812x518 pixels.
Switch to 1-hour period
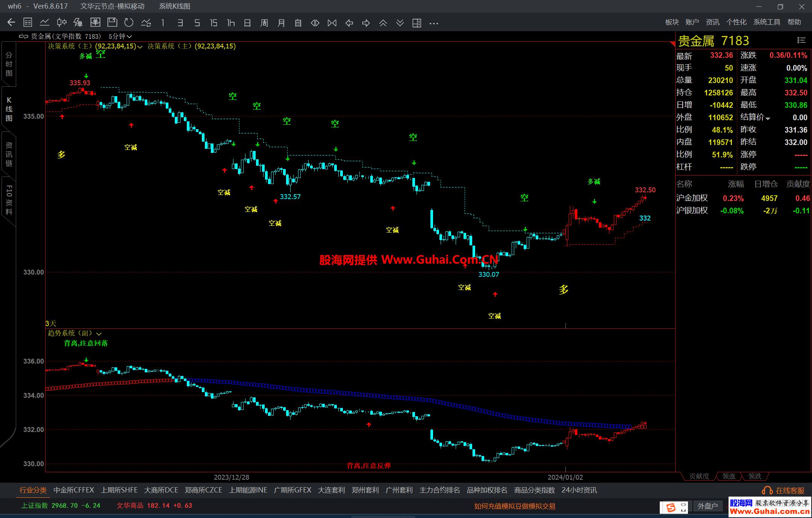230,23
